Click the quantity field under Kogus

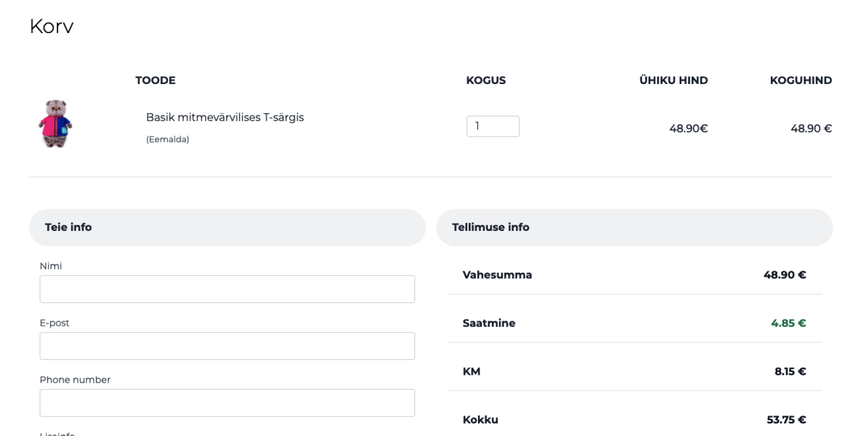click(492, 126)
